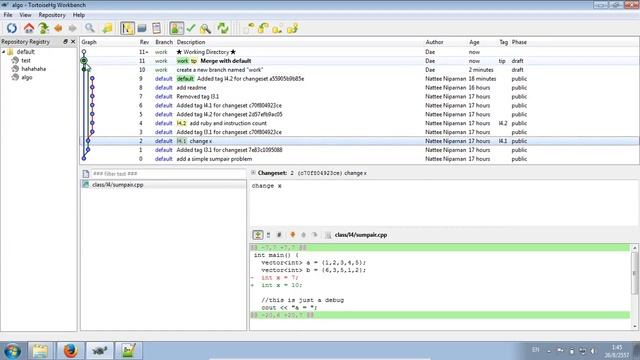Image resolution: width=640 pixels, height=360 pixels.
Task: Click the green Synchronize arrows icon
Action: tap(223, 28)
